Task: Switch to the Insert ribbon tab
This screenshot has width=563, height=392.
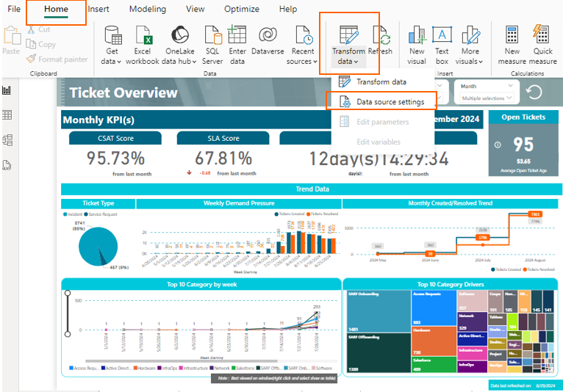Action: coord(98,10)
